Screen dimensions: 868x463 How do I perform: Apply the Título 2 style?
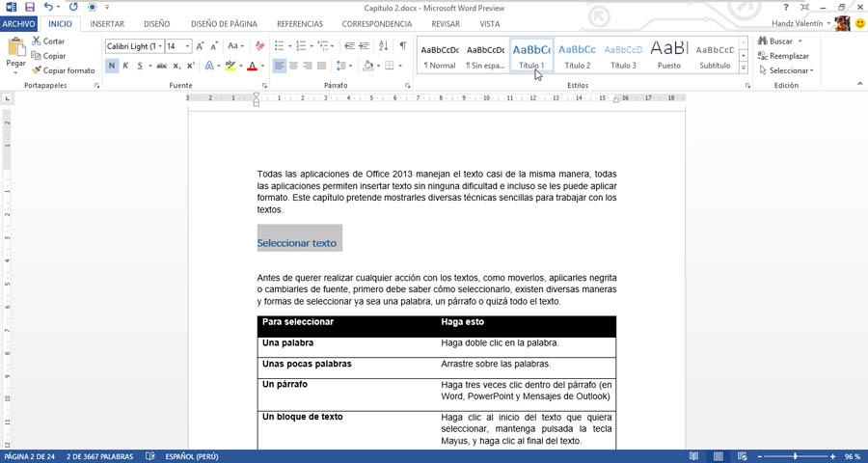tap(577, 56)
